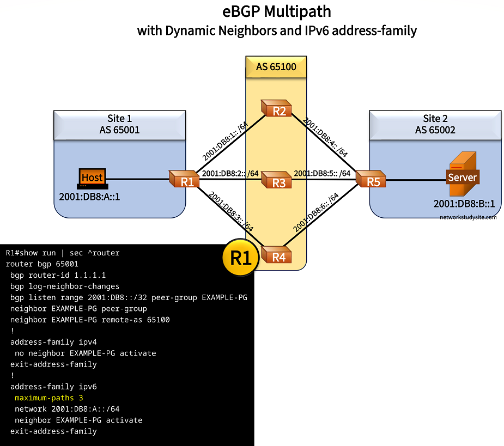Click the Server address 2001:DB8:B::1
Viewport: 504px width, 446px height.
464,204
